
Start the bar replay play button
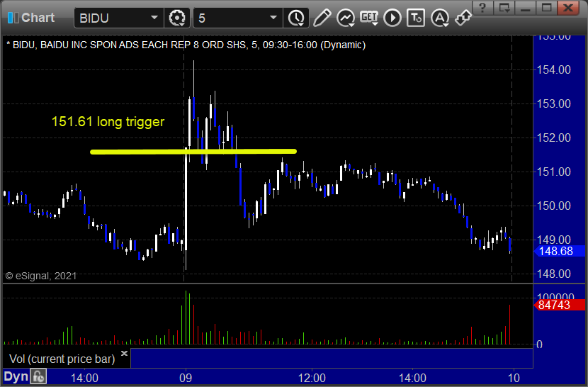tap(392, 18)
